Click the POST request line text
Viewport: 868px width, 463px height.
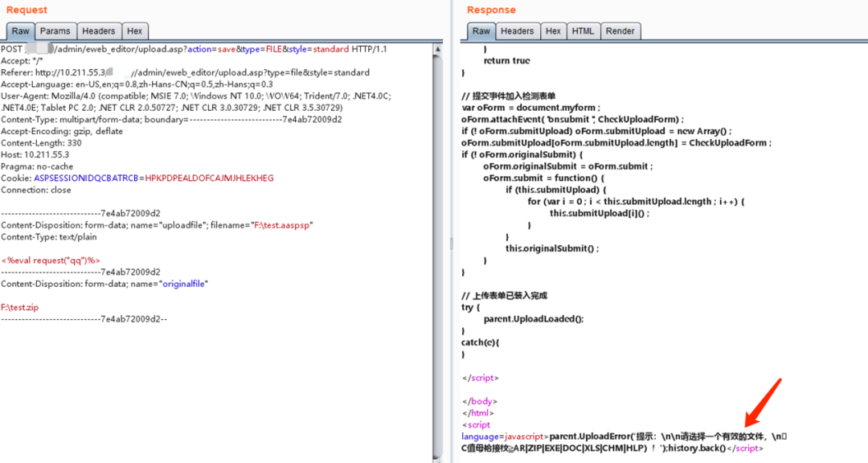pos(194,49)
